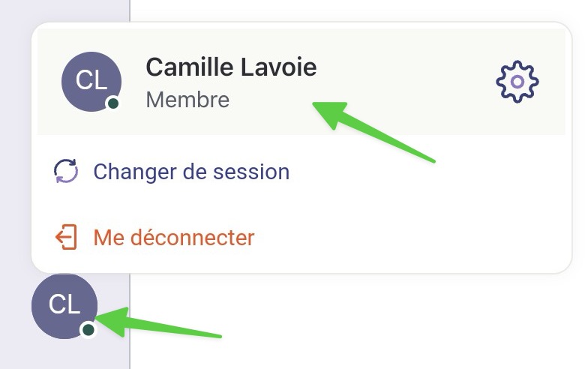588x369 pixels.
Task: Click the green status dot on sidebar avatar
Action: coord(88,330)
